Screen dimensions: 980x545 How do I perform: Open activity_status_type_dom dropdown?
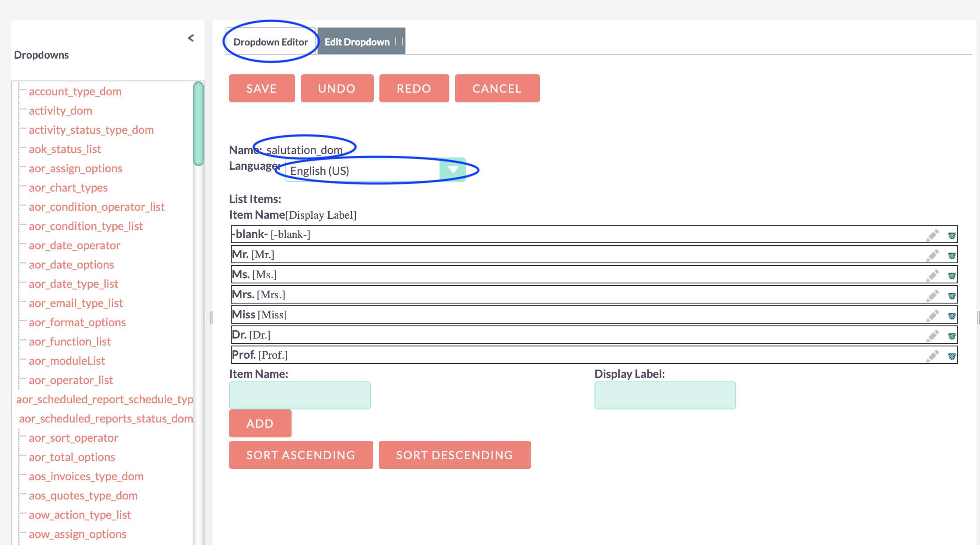[x=91, y=130]
